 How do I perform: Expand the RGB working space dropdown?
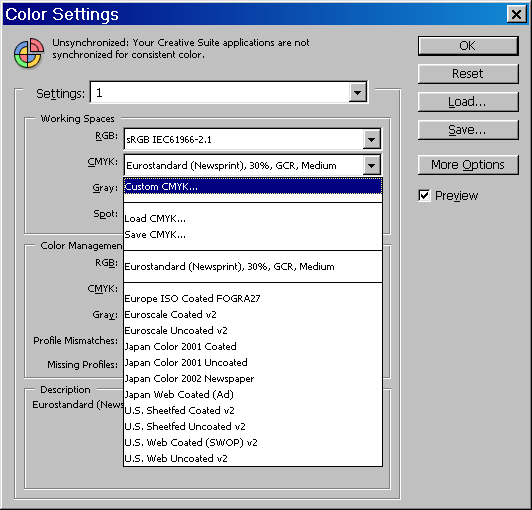pyautogui.click(x=371, y=139)
